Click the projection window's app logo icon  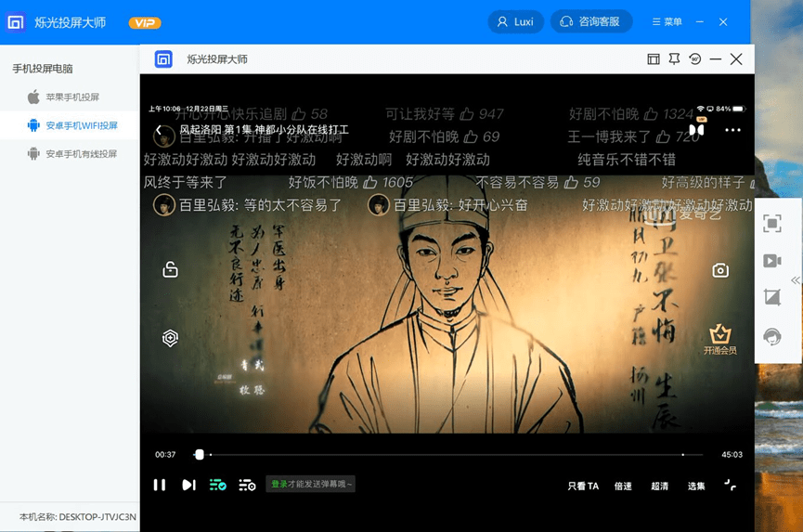[x=163, y=59]
